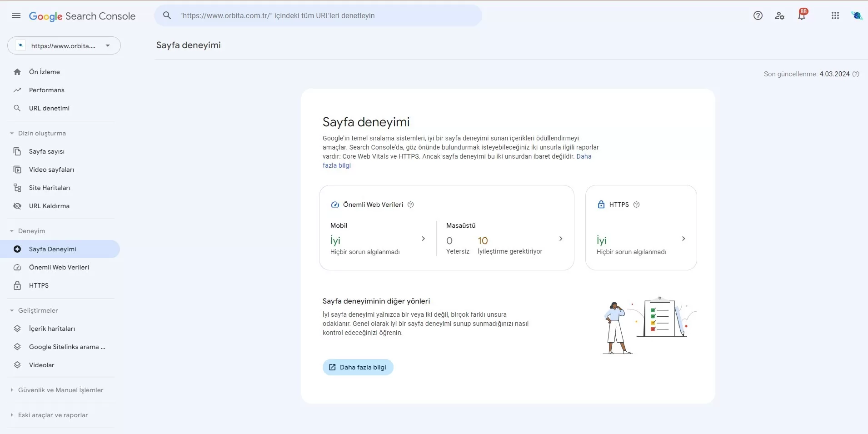Click help icon next to Önemli Web Verileri card title
868x434 pixels.
[411, 205]
